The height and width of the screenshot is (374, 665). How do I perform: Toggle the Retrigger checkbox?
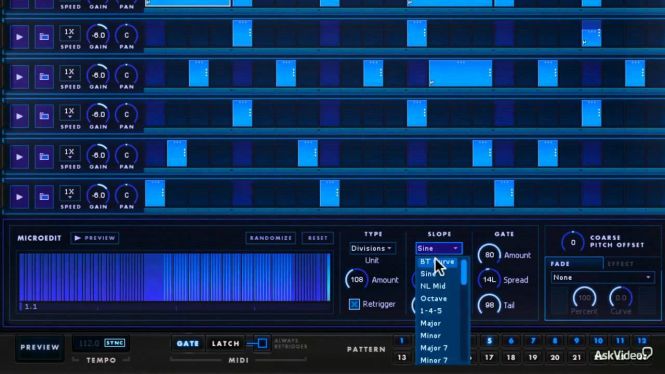pyautogui.click(x=354, y=304)
